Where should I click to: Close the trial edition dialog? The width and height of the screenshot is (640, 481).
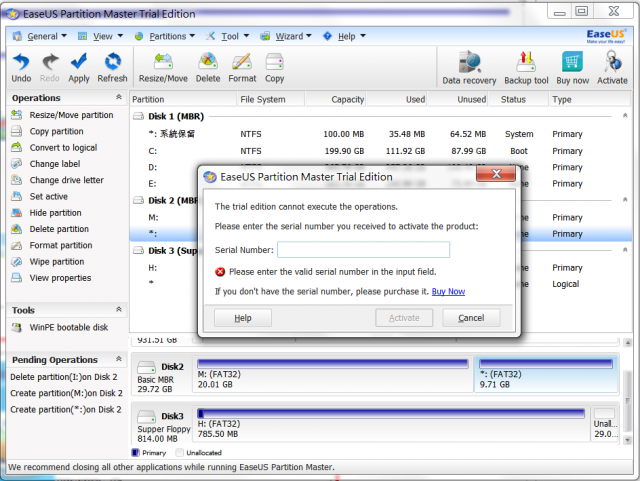pos(496,174)
